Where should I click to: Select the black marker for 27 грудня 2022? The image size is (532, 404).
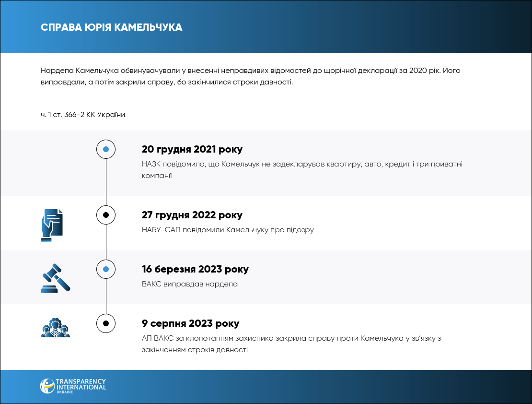[x=106, y=215]
